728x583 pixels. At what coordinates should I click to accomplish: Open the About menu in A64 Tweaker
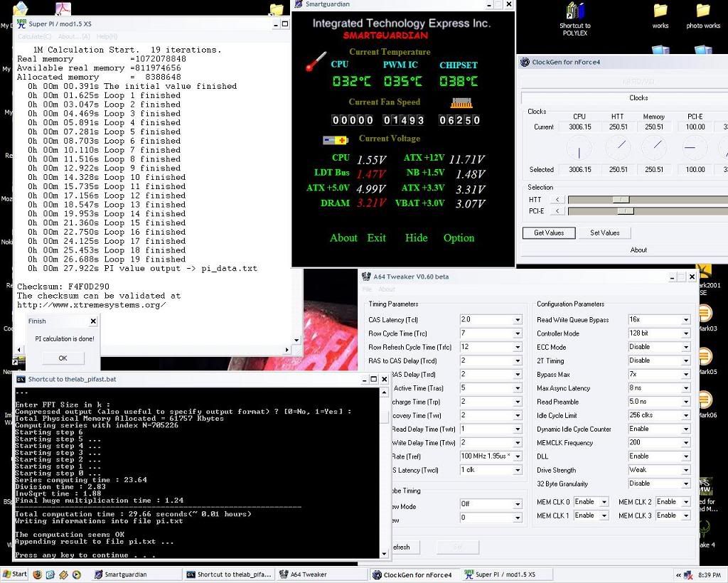pos(387,289)
